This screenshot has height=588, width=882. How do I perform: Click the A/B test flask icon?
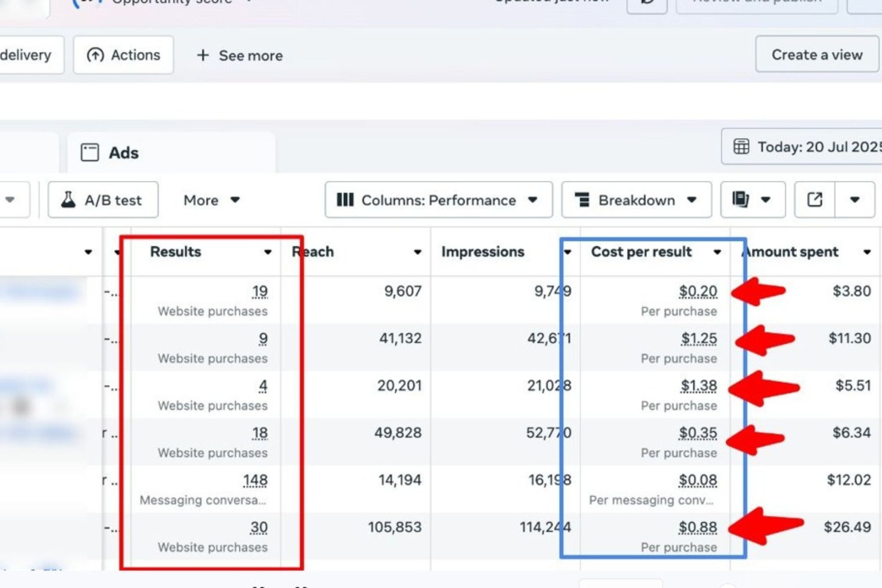(x=68, y=200)
